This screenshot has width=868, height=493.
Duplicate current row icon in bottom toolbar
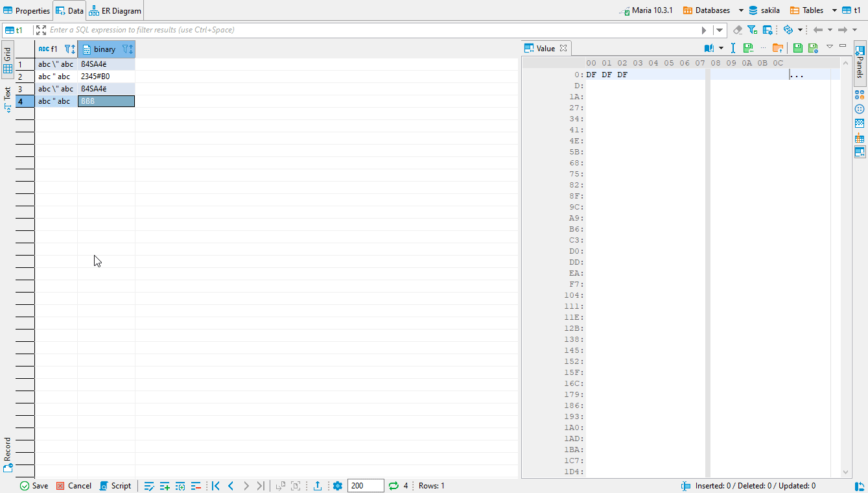pos(180,486)
